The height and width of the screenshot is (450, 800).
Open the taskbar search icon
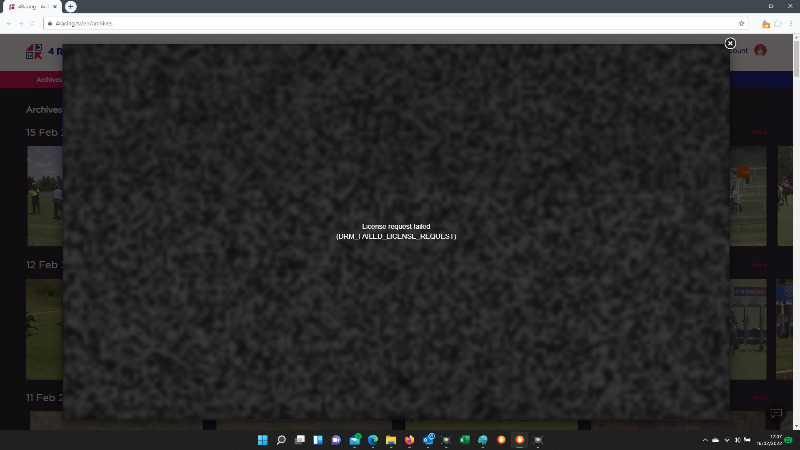click(x=281, y=440)
